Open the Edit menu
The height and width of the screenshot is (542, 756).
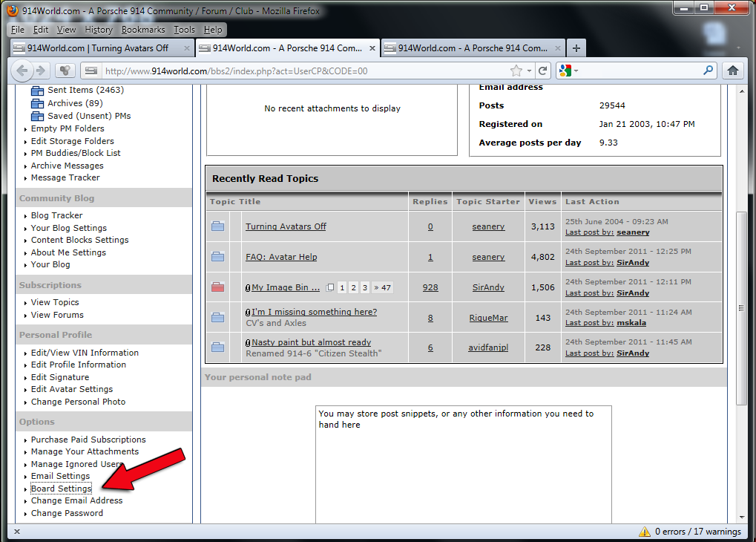pyautogui.click(x=41, y=30)
